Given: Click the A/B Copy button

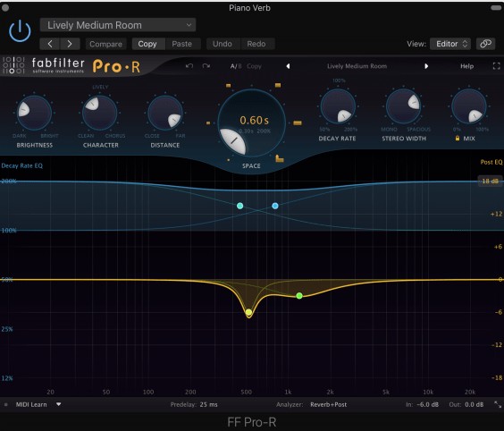Looking at the screenshot, I should (255, 66).
